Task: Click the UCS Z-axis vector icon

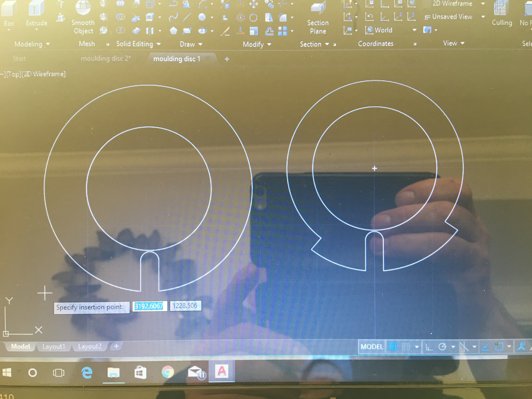Action: (398, 17)
